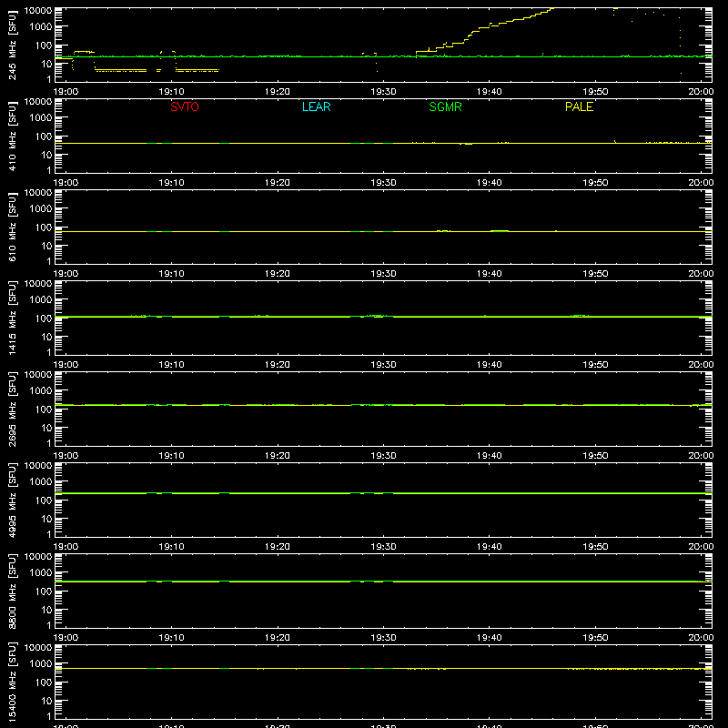The width and height of the screenshot is (728, 728).
Task: Click the 10000 y-axis value on 2695 MHz panel
Action: (38, 374)
